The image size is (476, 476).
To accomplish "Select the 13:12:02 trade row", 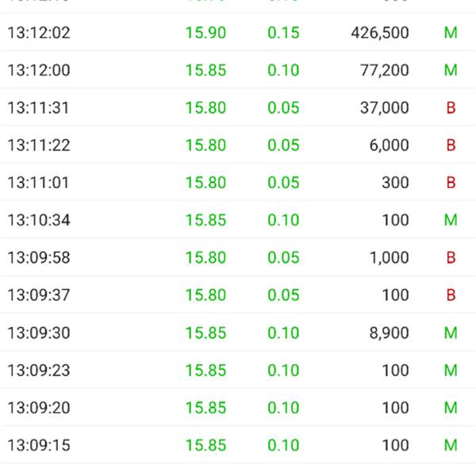I will (x=238, y=33).
